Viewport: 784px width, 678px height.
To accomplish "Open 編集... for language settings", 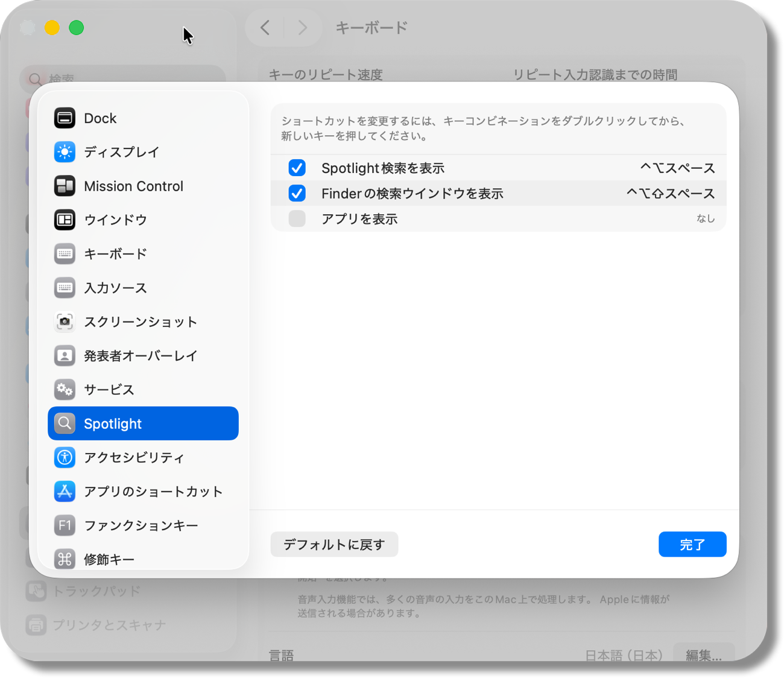I will 704,655.
